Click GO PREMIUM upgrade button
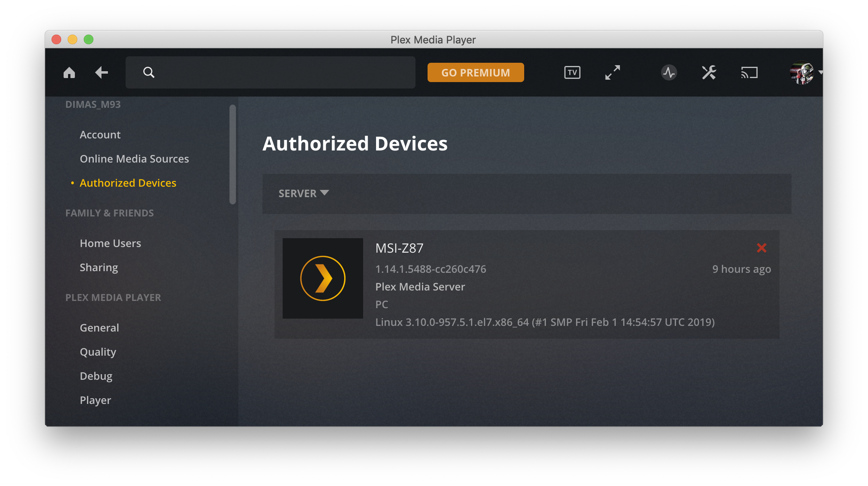Screen dimensions: 868x486 (476, 73)
